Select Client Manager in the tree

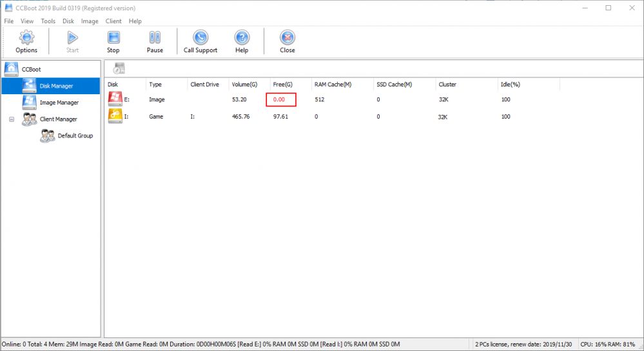[x=58, y=119]
